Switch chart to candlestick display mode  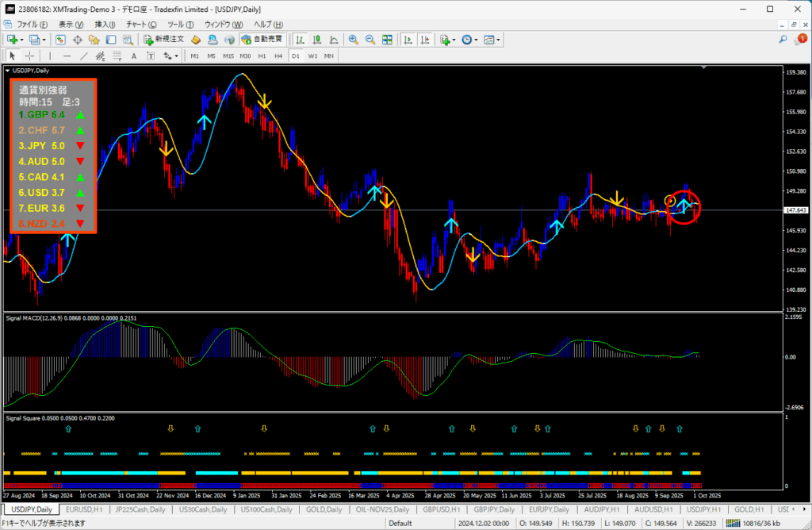click(316, 39)
